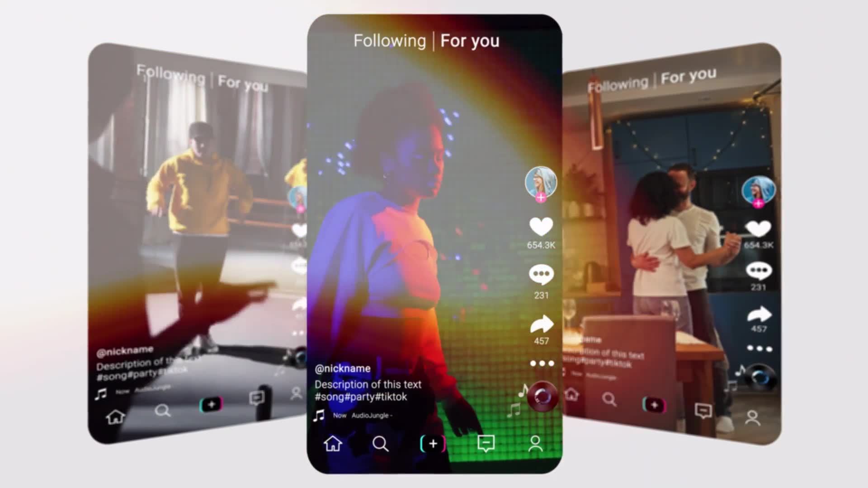Tap the Search icon in bottom bar
868x488 pixels.
pos(381,444)
